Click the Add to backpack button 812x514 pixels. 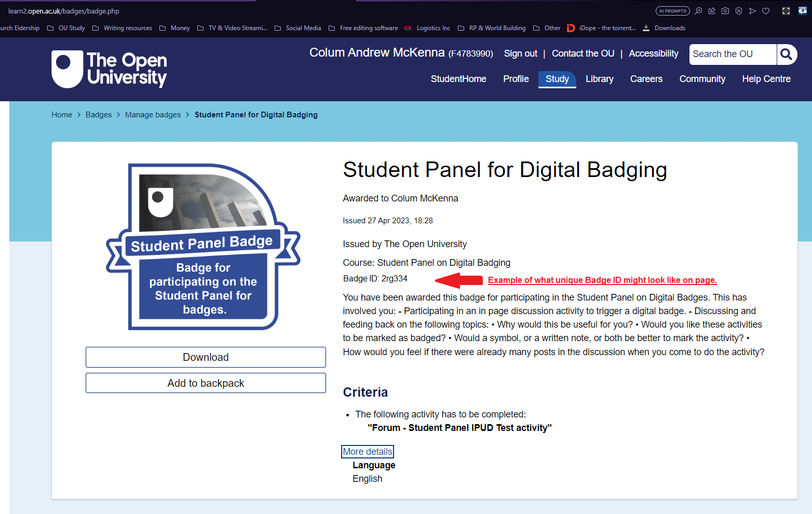[206, 383]
